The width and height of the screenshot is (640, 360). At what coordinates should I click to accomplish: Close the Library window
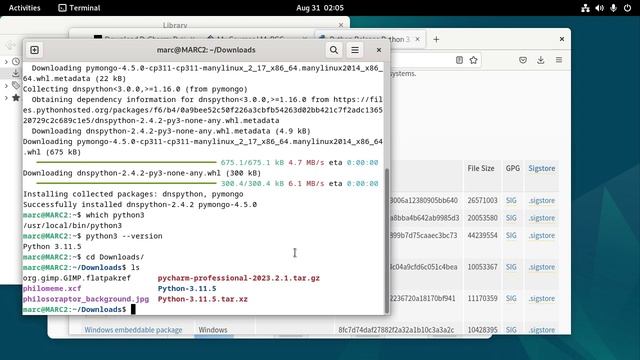[x=341, y=25]
